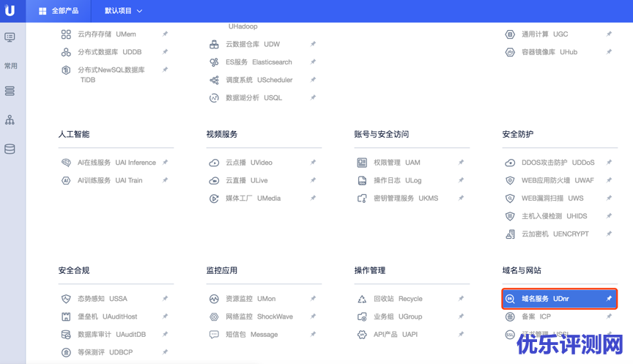Viewport: 633px width, 364px height.
Task: Click the monitor icon in left sidebar
Action: tap(10, 37)
